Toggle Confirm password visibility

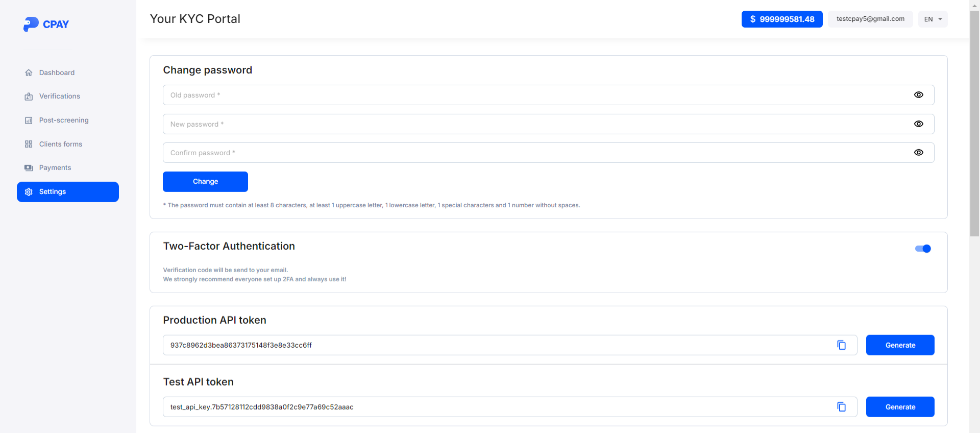point(918,153)
